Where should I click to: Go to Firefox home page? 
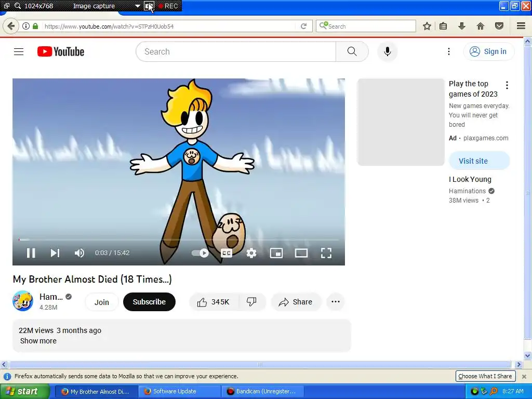(x=480, y=26)
